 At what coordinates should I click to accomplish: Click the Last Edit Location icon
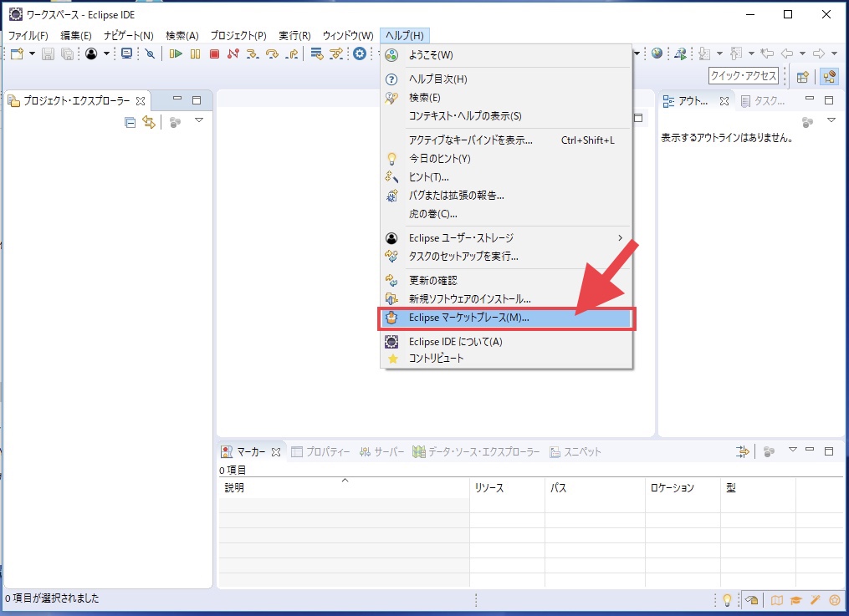pos(767,53)
